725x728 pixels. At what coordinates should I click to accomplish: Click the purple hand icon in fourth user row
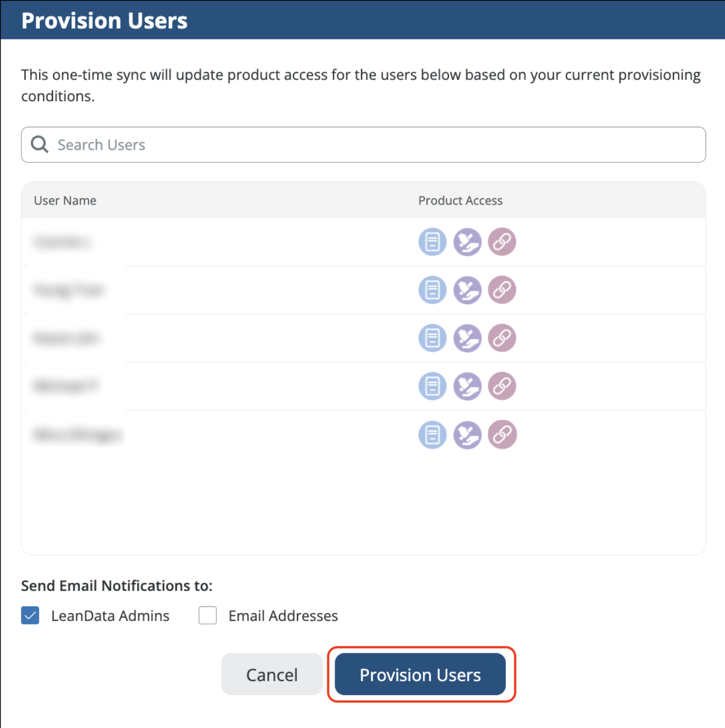467,386
